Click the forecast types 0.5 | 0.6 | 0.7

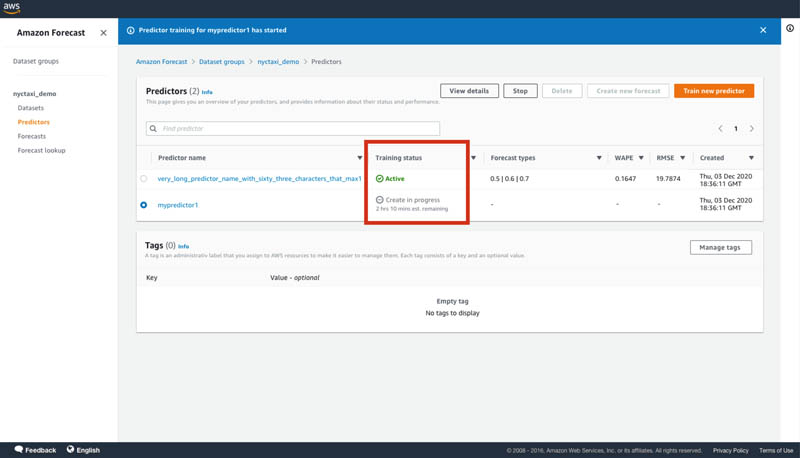(509, 179)
